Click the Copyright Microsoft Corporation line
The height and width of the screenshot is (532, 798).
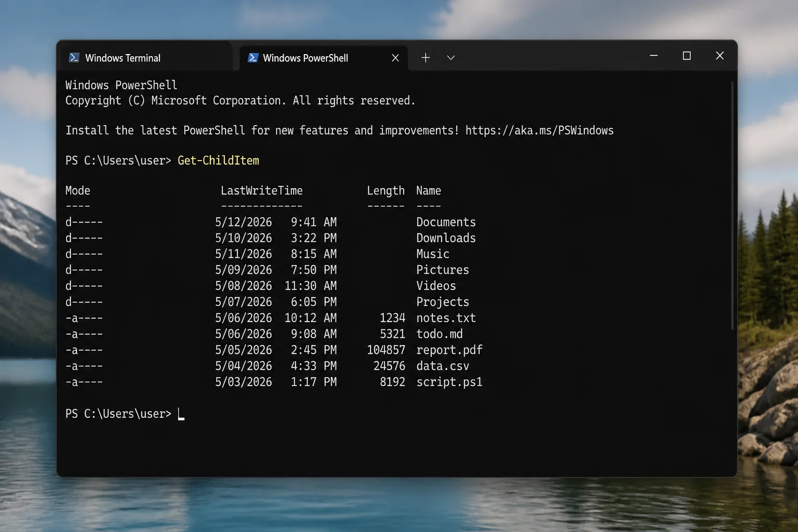(x=241, y=101)
